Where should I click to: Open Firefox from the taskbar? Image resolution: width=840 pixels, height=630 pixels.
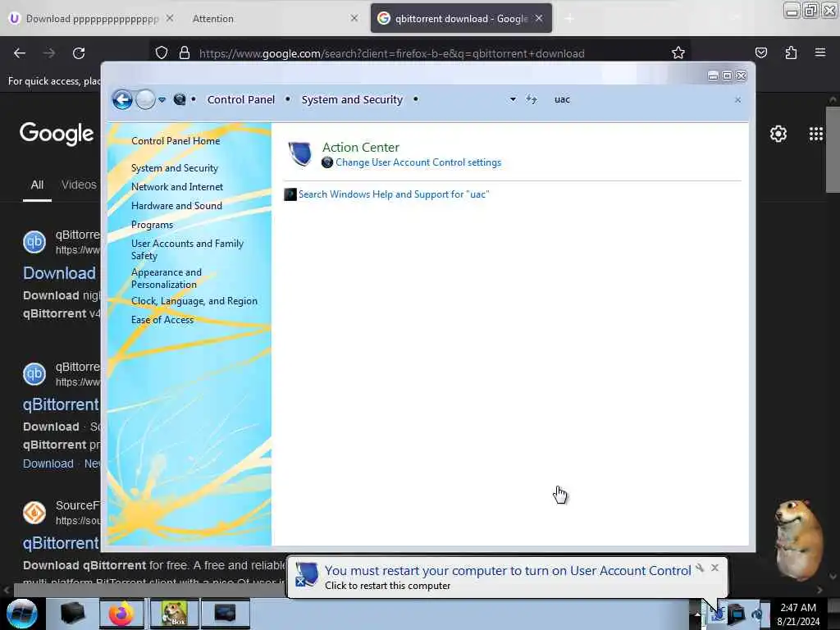point(122,614)
